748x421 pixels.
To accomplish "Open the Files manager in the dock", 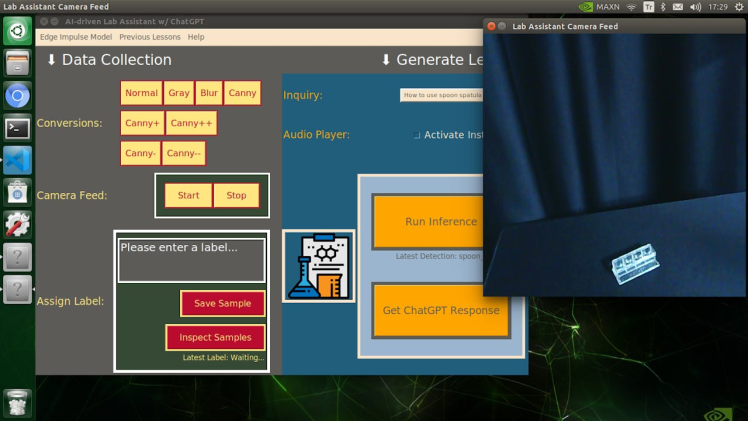I will pos(17,63).
